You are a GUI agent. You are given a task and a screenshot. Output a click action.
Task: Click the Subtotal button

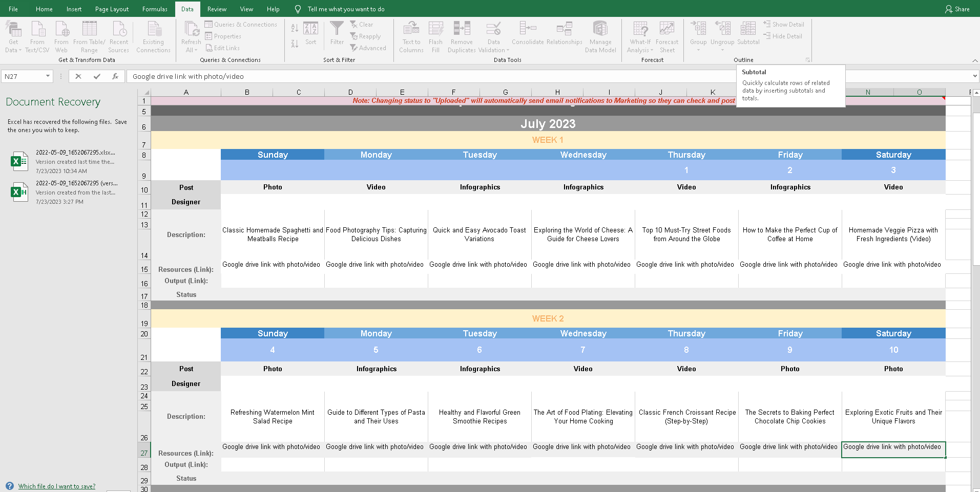[x=748, y=33]
